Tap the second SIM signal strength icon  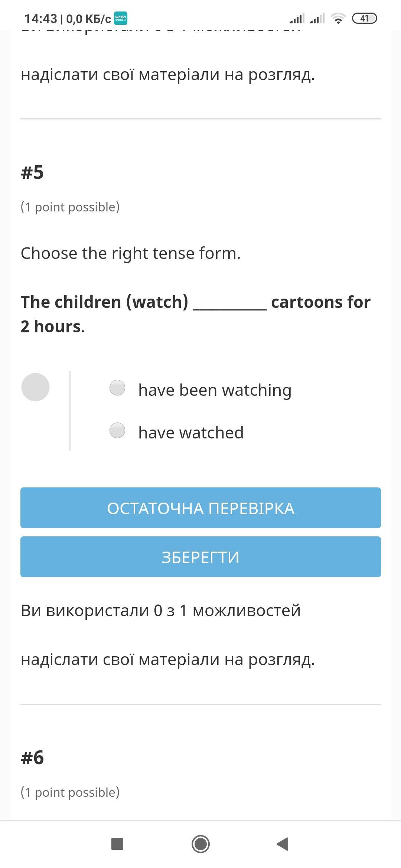point(317,18)
